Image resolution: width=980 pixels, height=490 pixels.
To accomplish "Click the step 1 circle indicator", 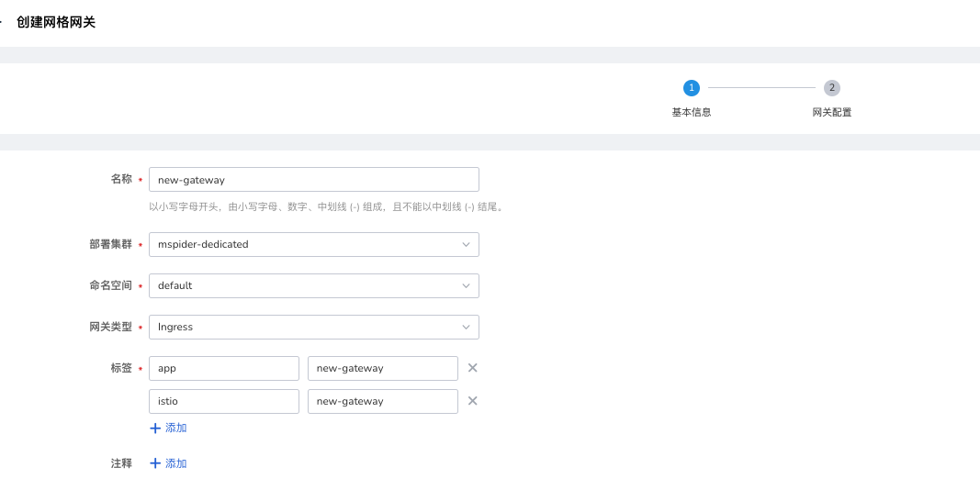I will coord(692,88).
